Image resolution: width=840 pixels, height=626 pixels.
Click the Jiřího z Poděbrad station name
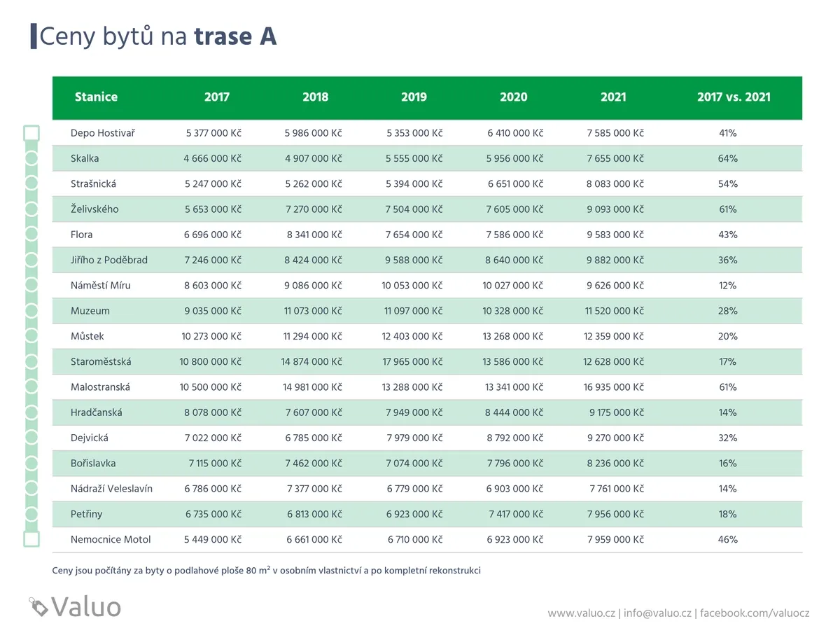109,260
